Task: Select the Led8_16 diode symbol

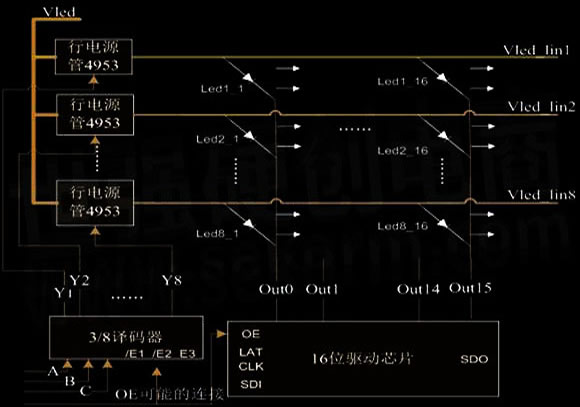Action: [x=442, y=224]
